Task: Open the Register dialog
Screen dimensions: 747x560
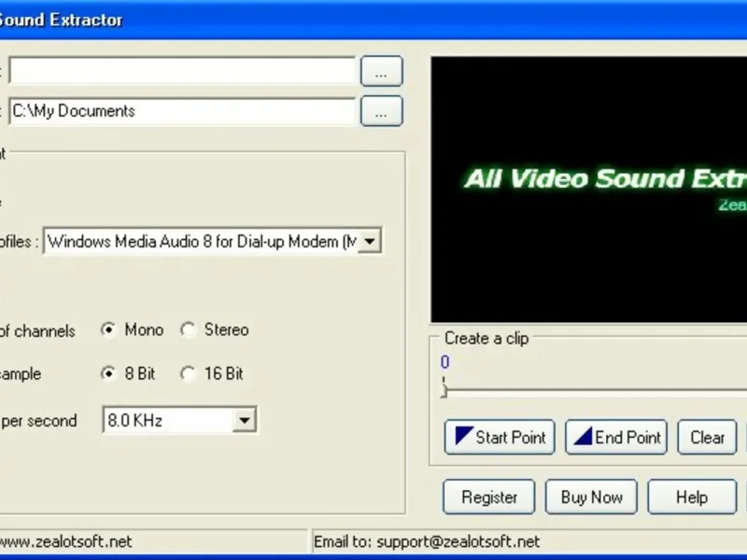Action: click(489, 497)
